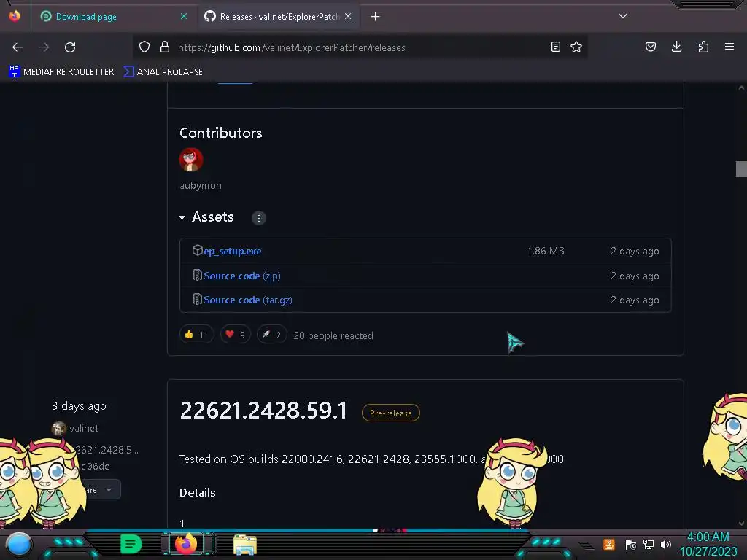Click the scrollbar up arrow
The width and height of the screenshot is (747, 560).
pos(741,87)
